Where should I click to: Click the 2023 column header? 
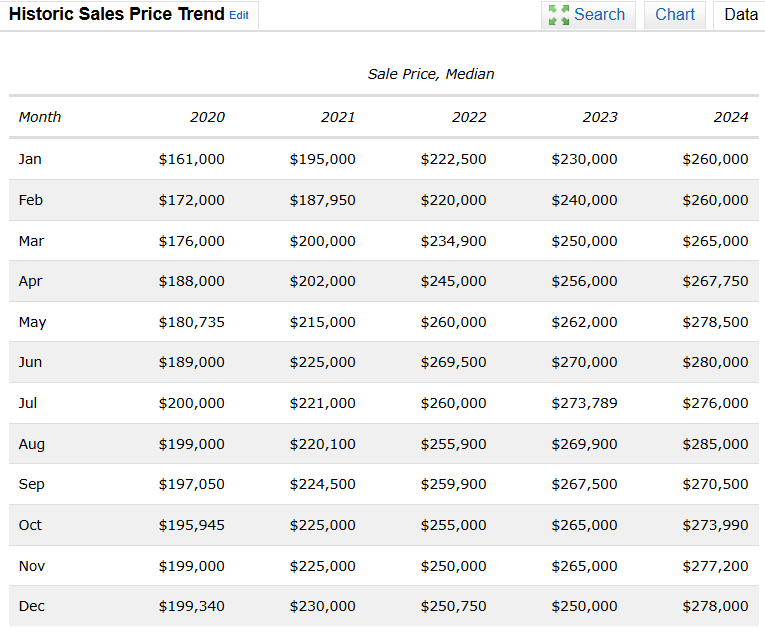coord(600,117)
